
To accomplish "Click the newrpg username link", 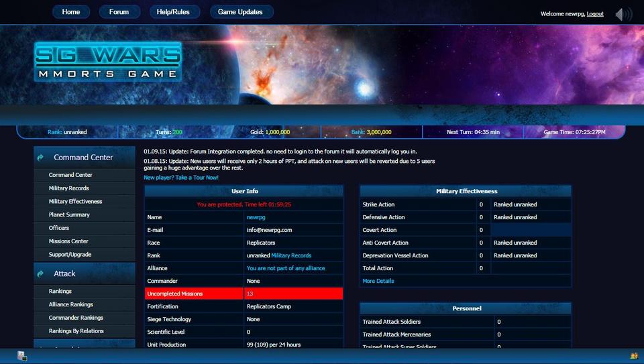I will pyautogui.click(x=256, y=217).
